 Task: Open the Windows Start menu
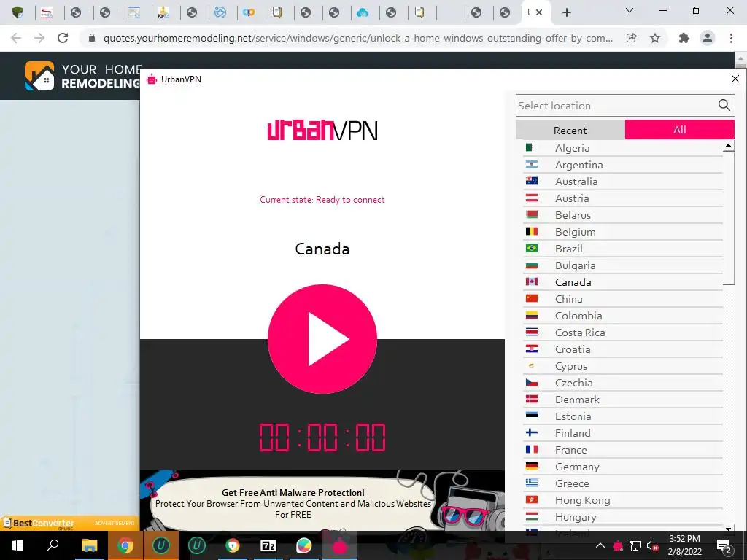18,545
